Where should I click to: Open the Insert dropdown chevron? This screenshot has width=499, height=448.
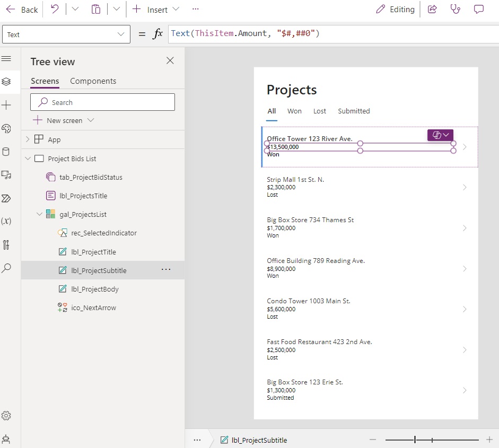[176, 9]
